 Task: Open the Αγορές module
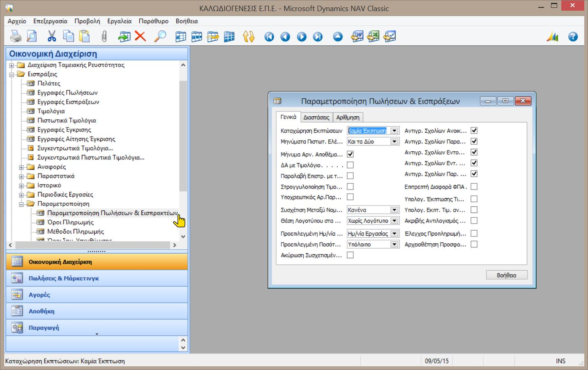(x=97, y=295)
